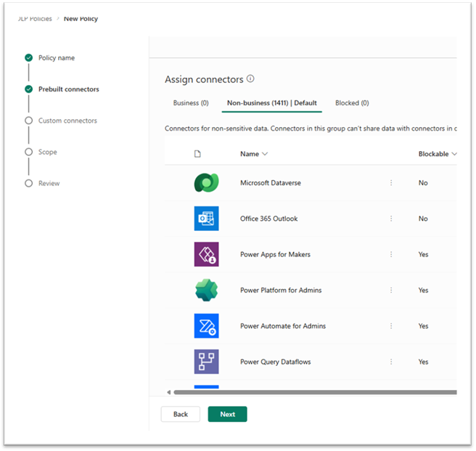Click the Policy name completed step checkmark
The image size is (476, 451).
pos(29,58)
